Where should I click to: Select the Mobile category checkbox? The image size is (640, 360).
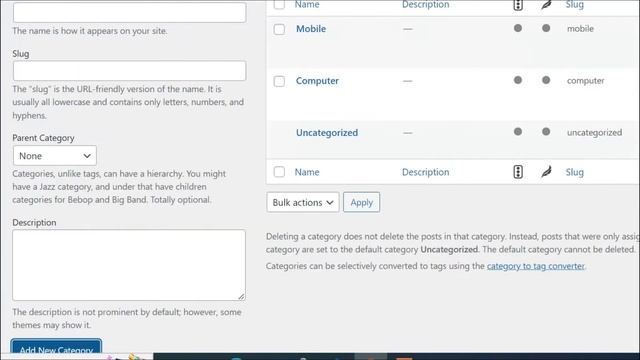(279, 29)
